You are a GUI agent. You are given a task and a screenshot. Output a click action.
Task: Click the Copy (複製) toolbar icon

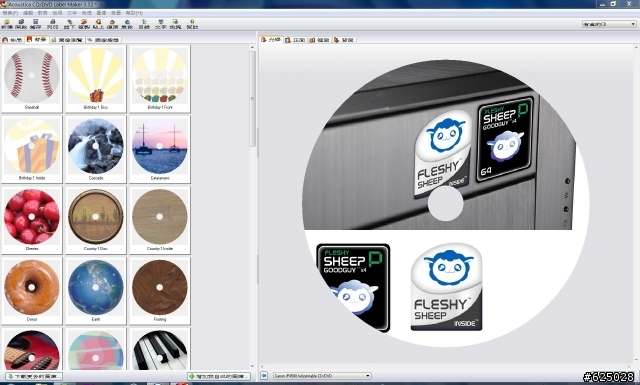pyautogui.click(x=84, y=24)
